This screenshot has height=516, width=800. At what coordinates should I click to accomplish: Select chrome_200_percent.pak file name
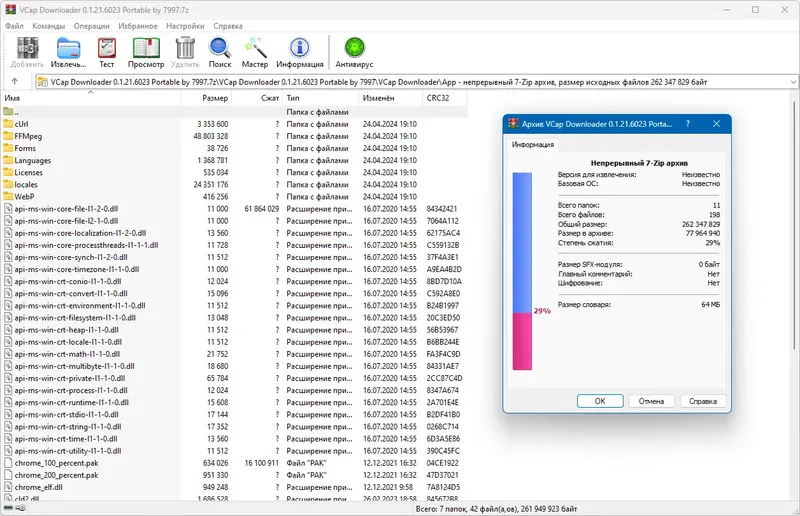(x=57, y=475)
